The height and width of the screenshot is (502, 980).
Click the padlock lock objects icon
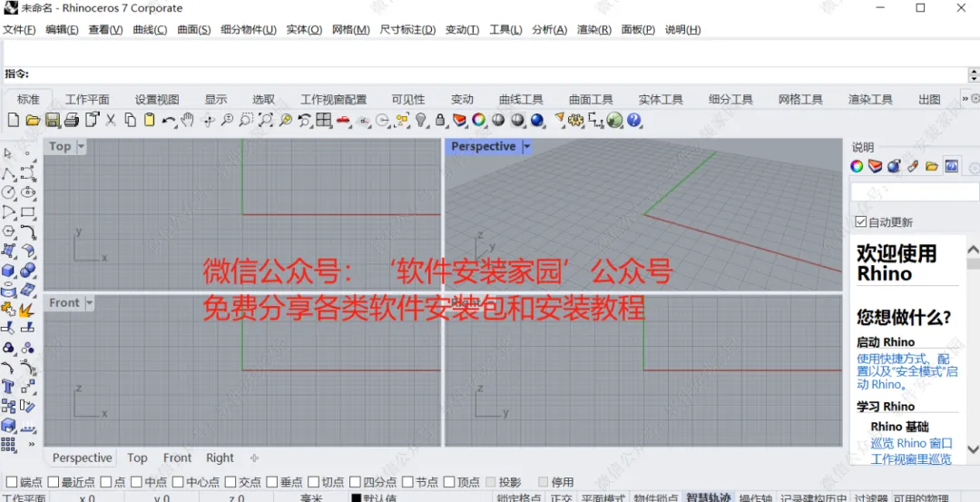[x=439, y=120]
